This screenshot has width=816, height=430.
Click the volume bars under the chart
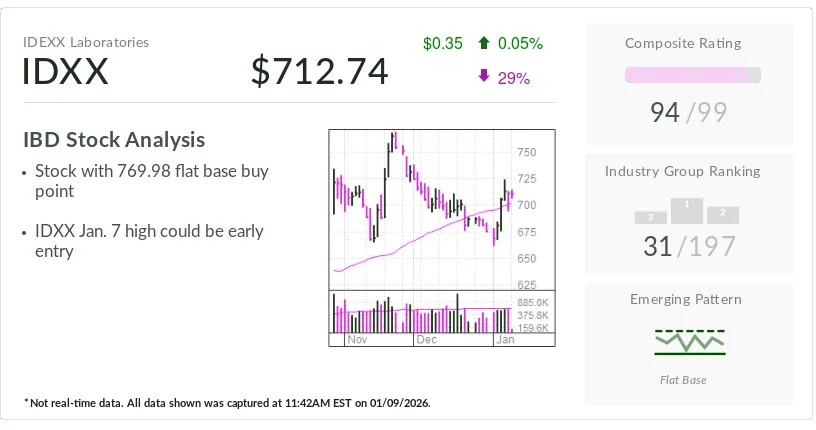tap(420, 314)
